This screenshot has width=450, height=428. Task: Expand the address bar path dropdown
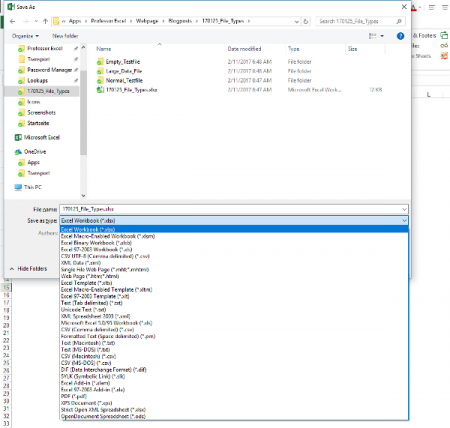point(296,21)
